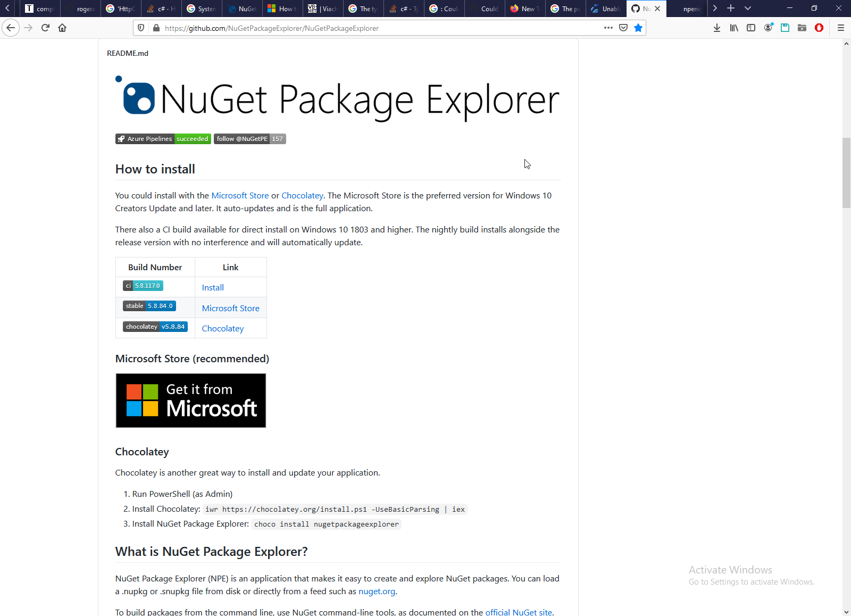Click the teal floppy disk extension icon
The image size is (851, 616).
click(785, 28)
